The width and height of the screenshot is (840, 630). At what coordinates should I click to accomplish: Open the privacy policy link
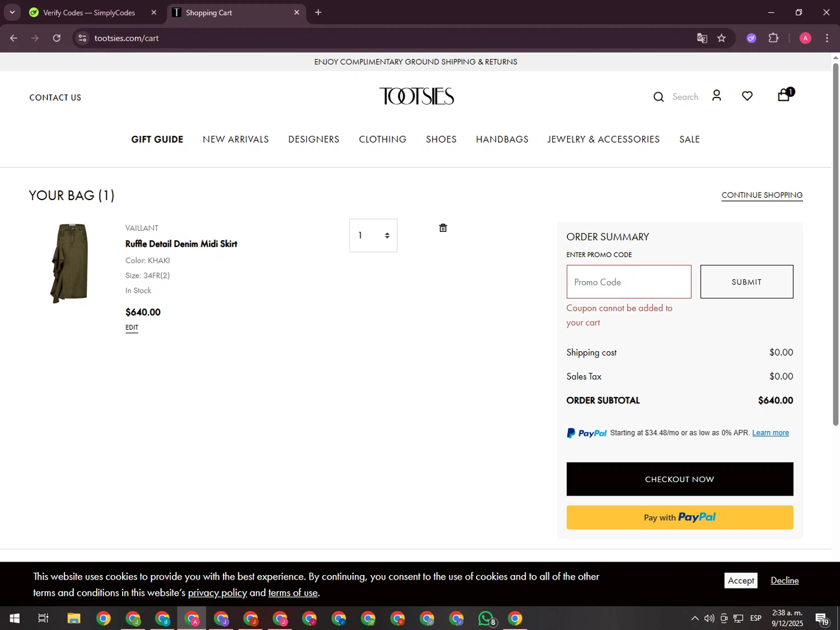(x=217, y=592)
